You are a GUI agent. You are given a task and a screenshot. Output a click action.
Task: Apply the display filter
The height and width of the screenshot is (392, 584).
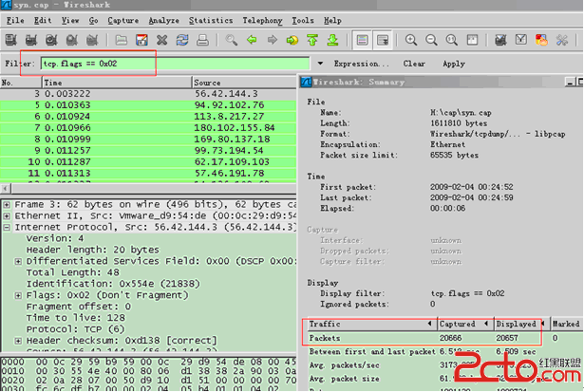454,64
